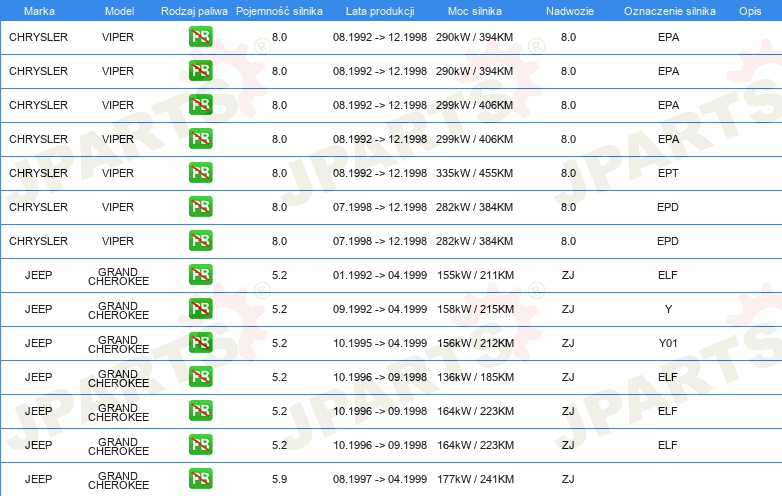Click the 10.1995 -> 04.1999 production years
This screenshot has height=496, width=782.
[x=380, y=343]
